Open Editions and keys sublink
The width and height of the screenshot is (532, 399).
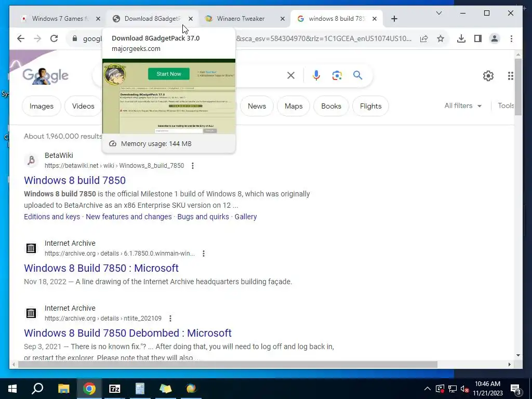click(x=52, y=217)
